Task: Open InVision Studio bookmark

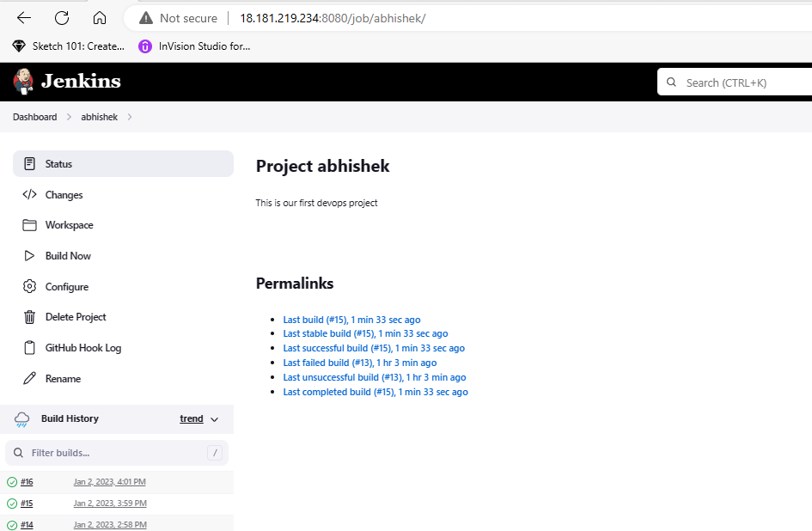Action: coord(194,46)
